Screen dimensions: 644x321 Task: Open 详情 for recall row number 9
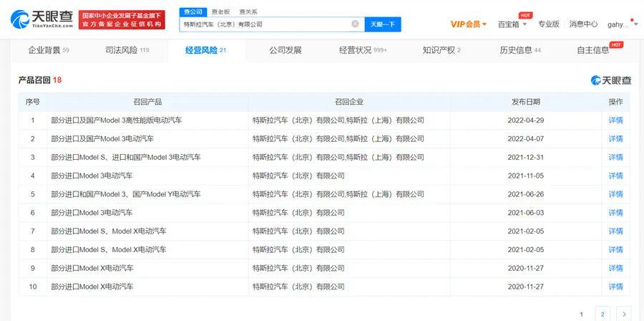click(615, 268)
